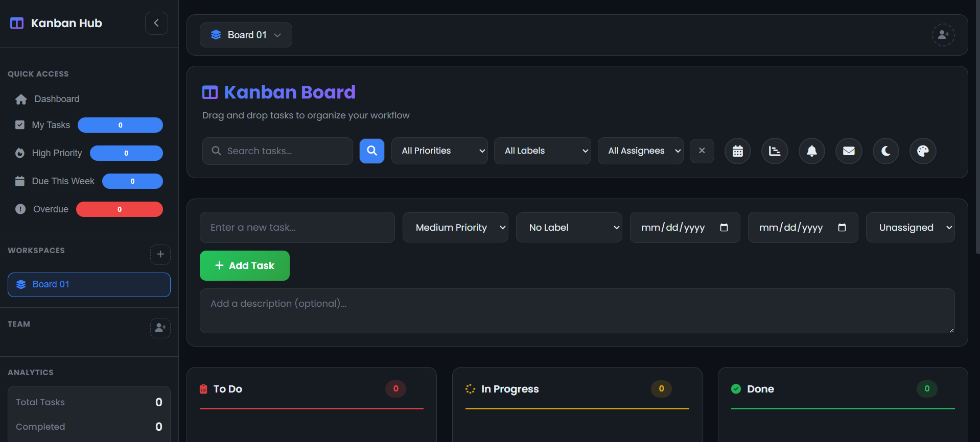The image size is (980, 442).
Task: Click the green Add Task button
Action: (x=245, y=265)
